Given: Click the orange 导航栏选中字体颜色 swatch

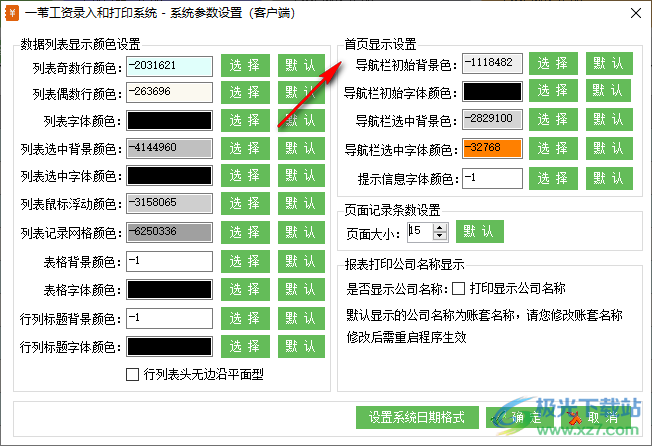Looking at the screenshot, I should [x=492, y=148].
